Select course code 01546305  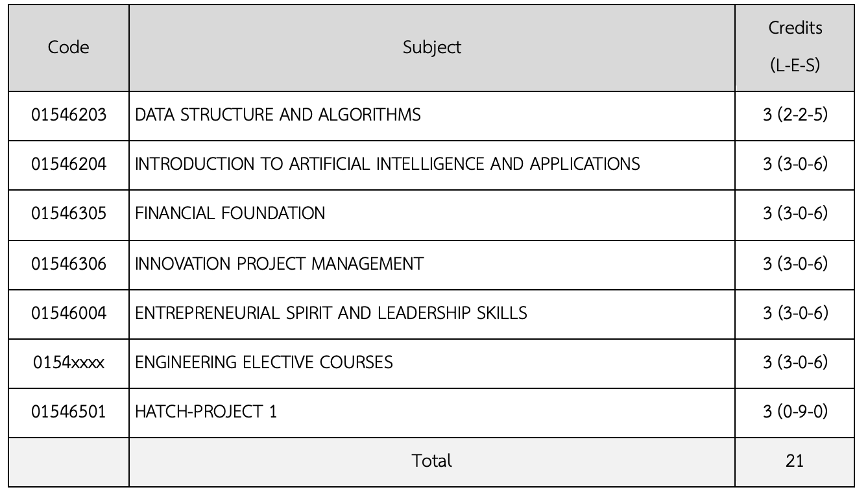click(x=69, y=213)
